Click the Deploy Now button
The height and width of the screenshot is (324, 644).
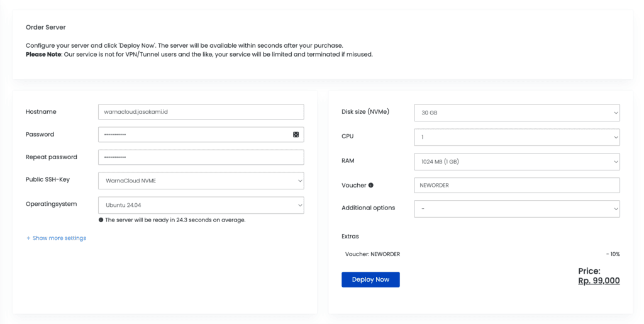tap(370, 280)
